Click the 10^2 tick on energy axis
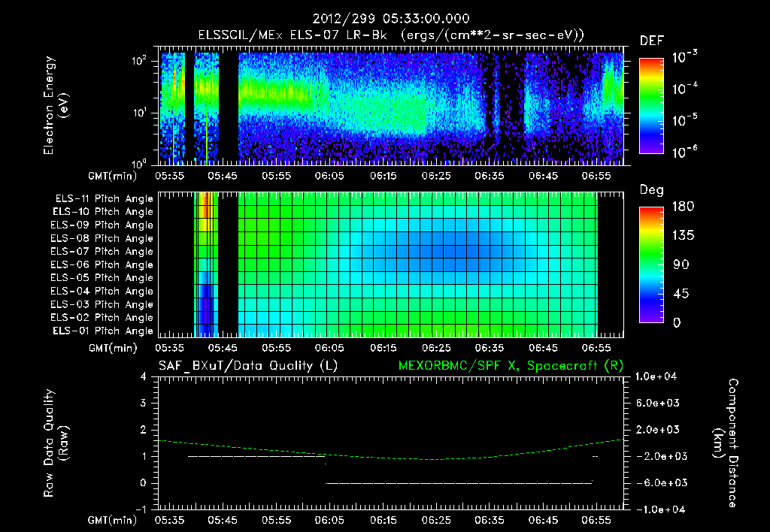Screen dimensions: 770x532 (139, 61)
